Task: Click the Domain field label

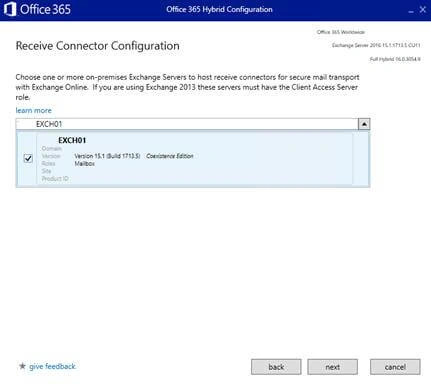Action: pos(52,148)
